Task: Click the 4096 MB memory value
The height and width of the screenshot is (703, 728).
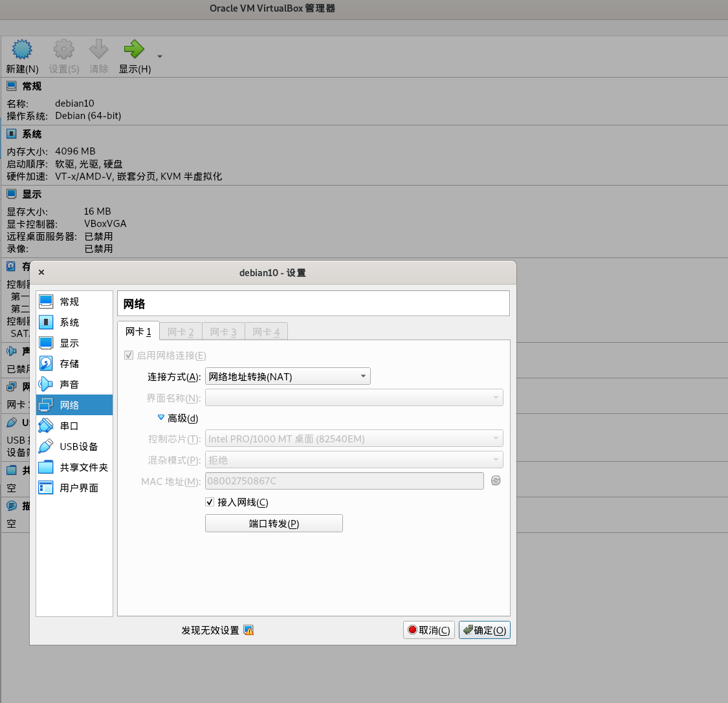Action: pos(75,151)
